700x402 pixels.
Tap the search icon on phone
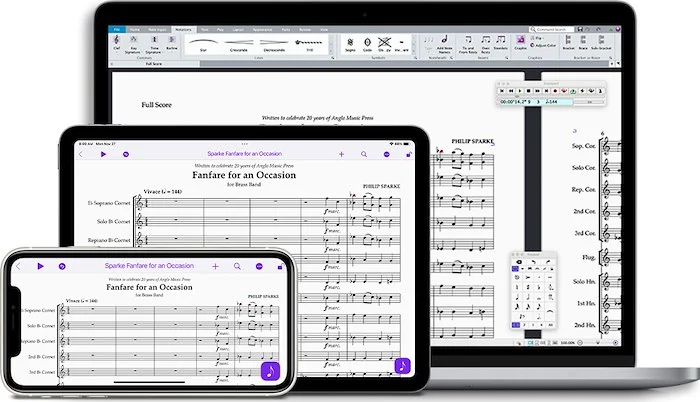point(237,266)
